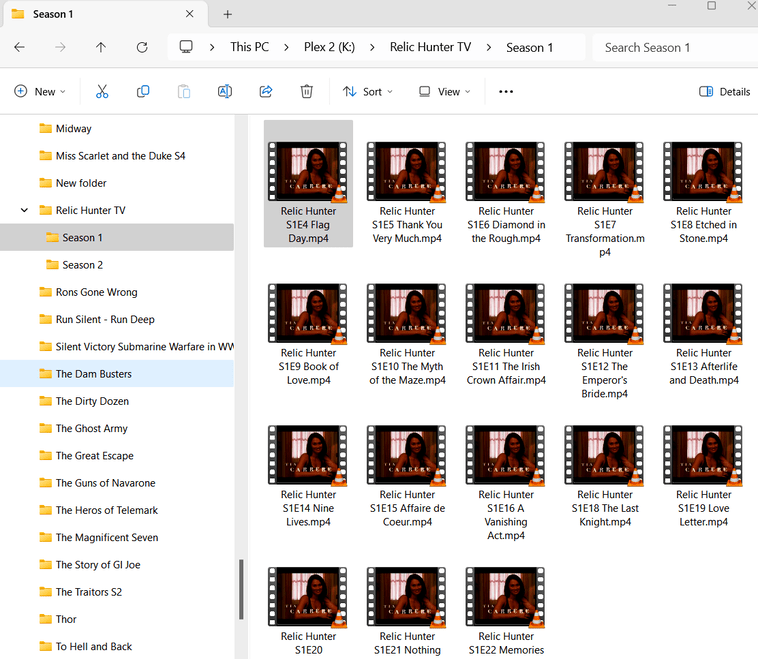The height and width of the screenshot is (659, 758).
Task: Open the Midway folder in sidebar
Action: point(73,129)
